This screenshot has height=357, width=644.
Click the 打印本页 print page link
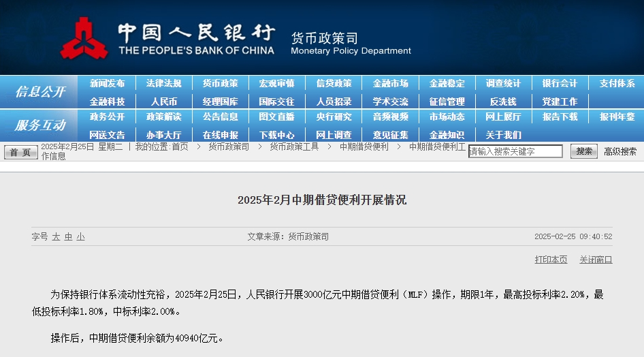[x=551, y=260]
